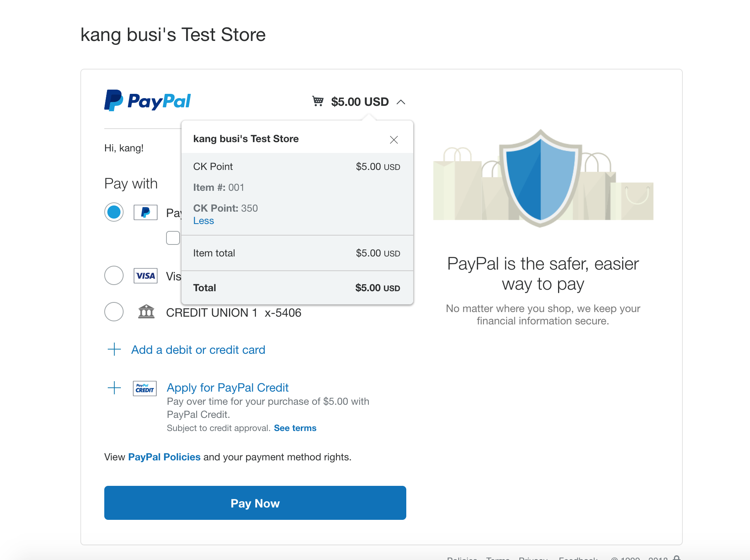Viewport: 750px width, 560px height.
Task: Collapse the $5.00 USD order summary chevron
Action: click(x=401, y=102)
